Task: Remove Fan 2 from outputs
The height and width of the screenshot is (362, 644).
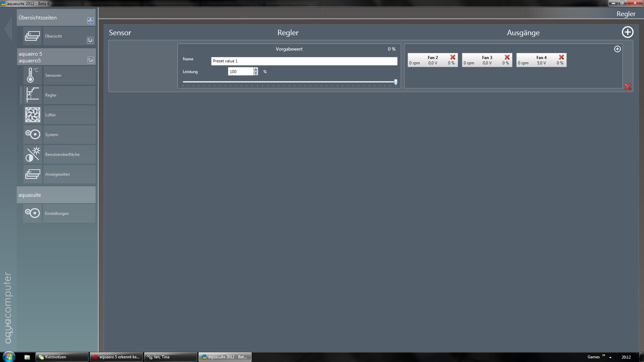Action: (x=453, y=57)
